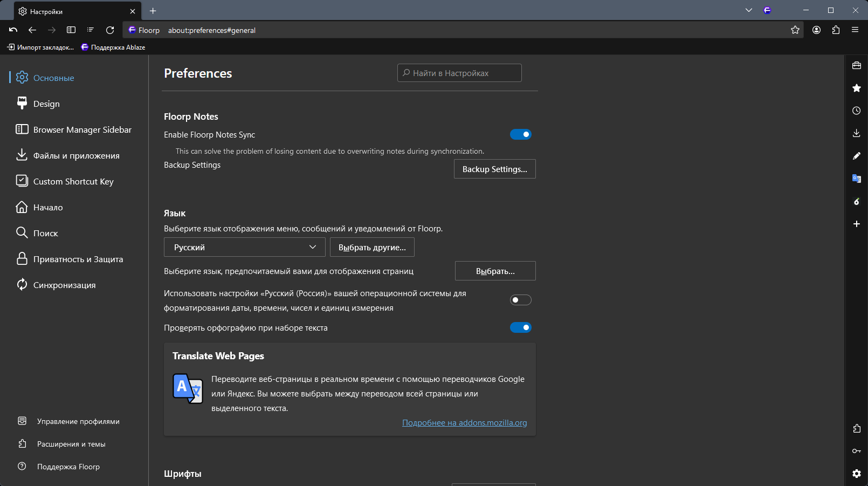The width and height of the screenshot is (868, 486).
Task: Open the hamburger application menu
Action: click(855, 30)
